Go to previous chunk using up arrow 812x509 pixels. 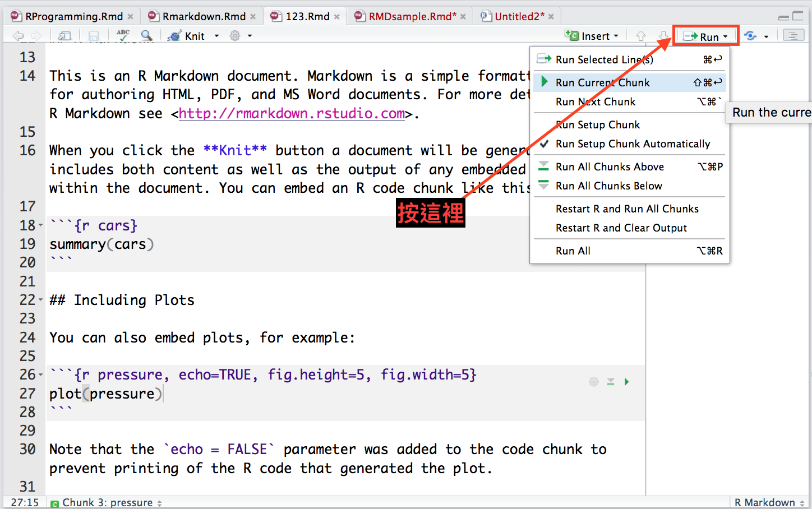(x=641, y=36)
